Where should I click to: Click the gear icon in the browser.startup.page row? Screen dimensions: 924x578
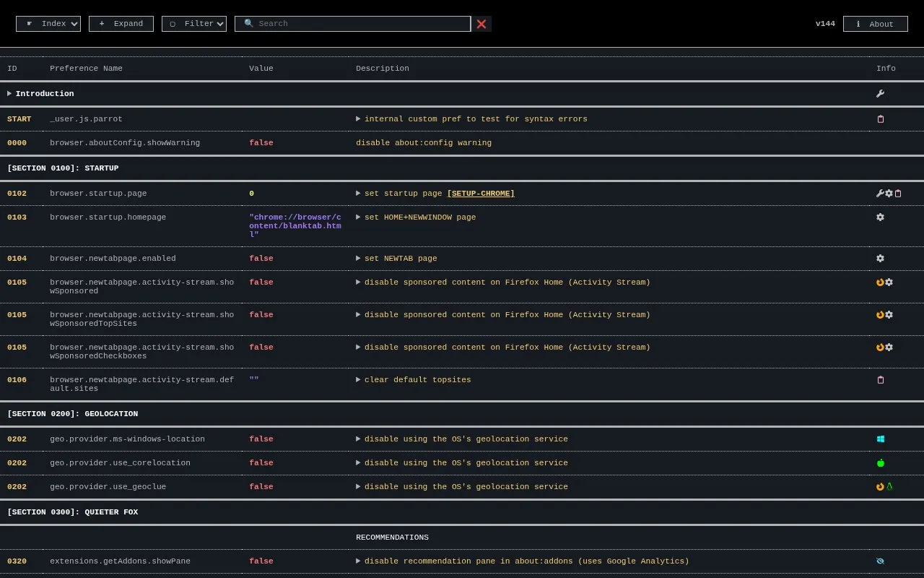click(x=889, y=194)
